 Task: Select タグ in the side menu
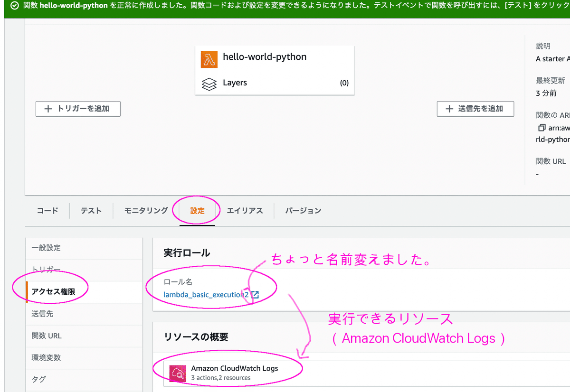84,379
